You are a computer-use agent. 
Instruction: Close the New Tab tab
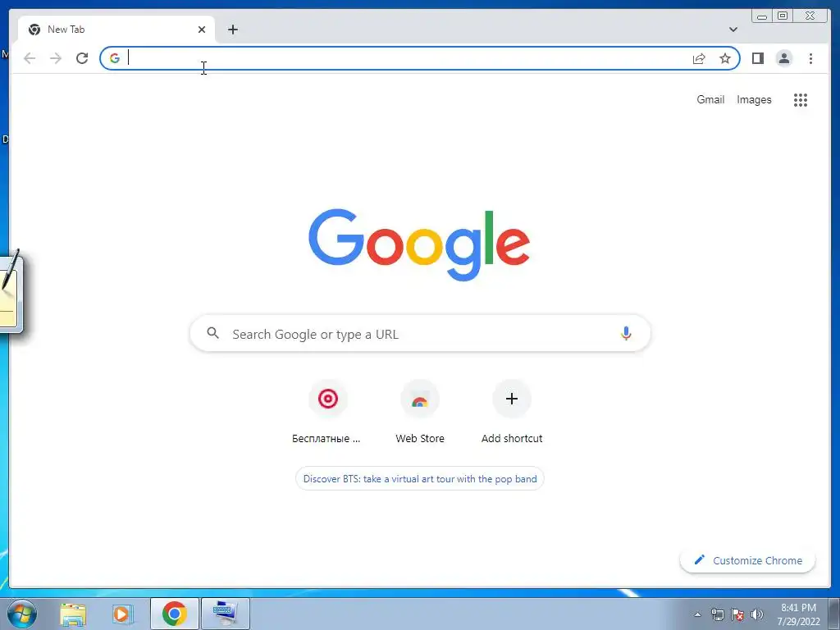click(202, 30)
